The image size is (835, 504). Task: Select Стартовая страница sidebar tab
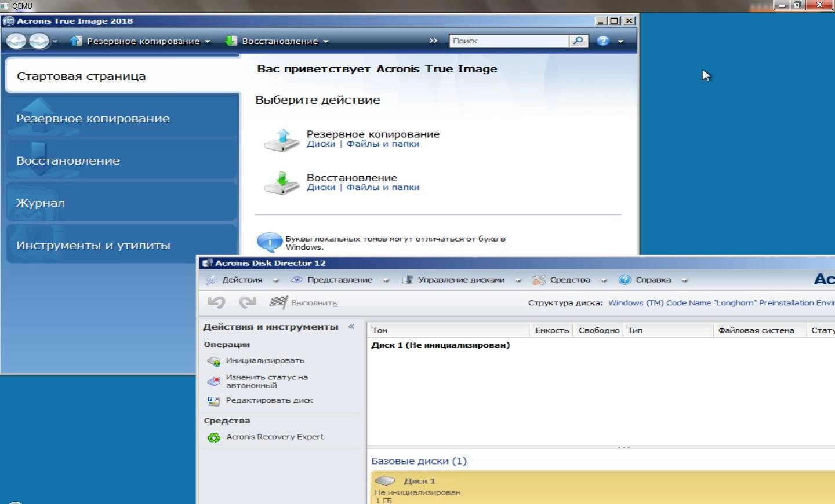tap(122, 76)
